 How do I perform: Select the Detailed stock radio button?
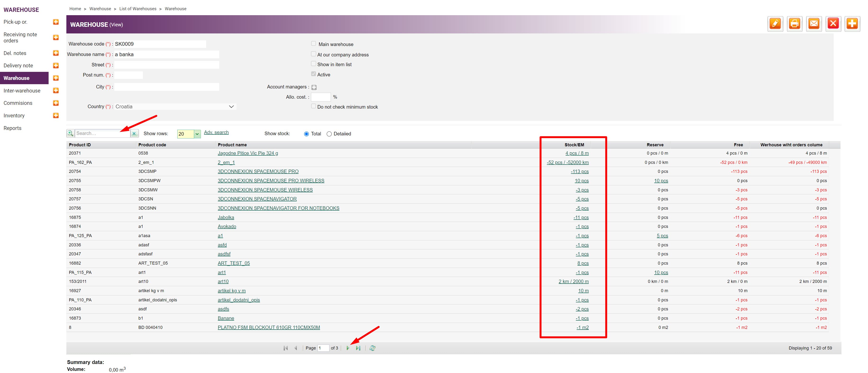[x=329, y=134]
